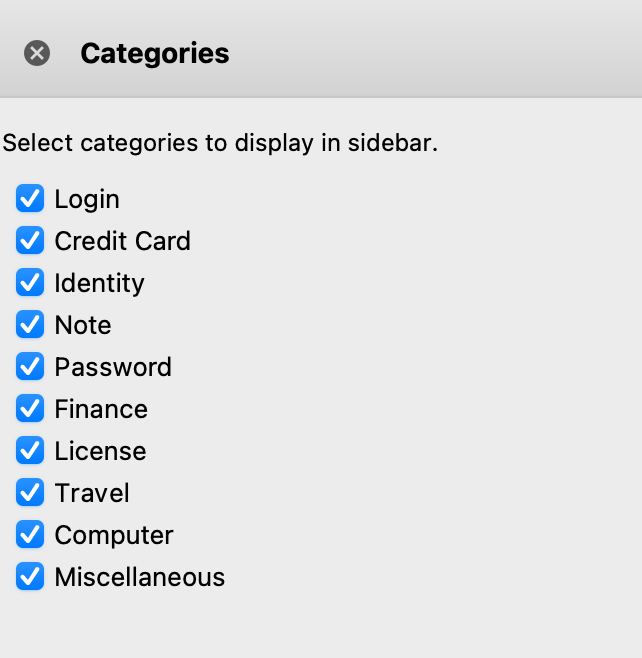This screenshot has height=658, width=642.
Task: Close the Categories panel with the X icon
Action: click(37, 53)
